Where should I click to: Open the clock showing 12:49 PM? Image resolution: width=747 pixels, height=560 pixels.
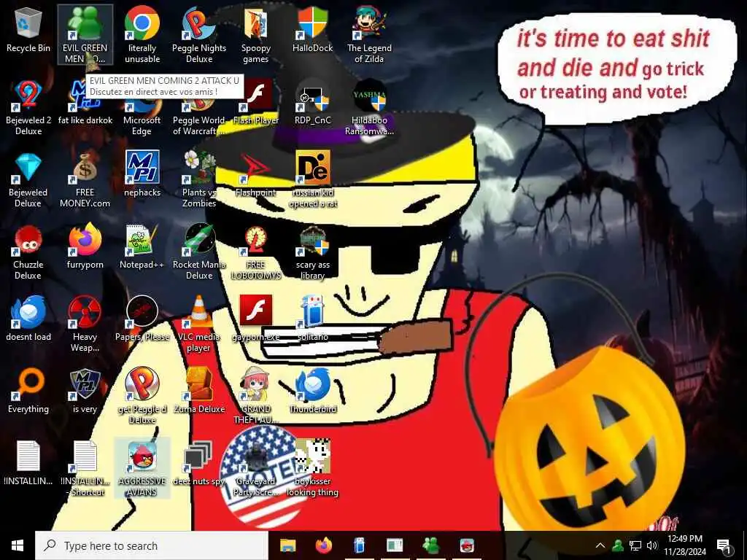(x=685, y=545)
